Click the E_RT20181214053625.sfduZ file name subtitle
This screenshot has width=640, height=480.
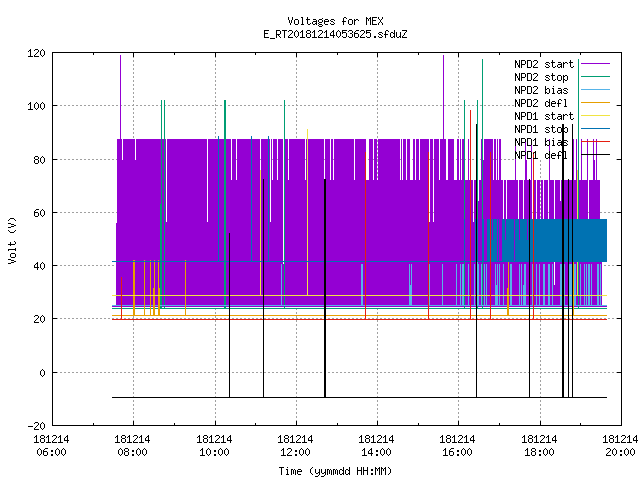(x=335, y=34)
